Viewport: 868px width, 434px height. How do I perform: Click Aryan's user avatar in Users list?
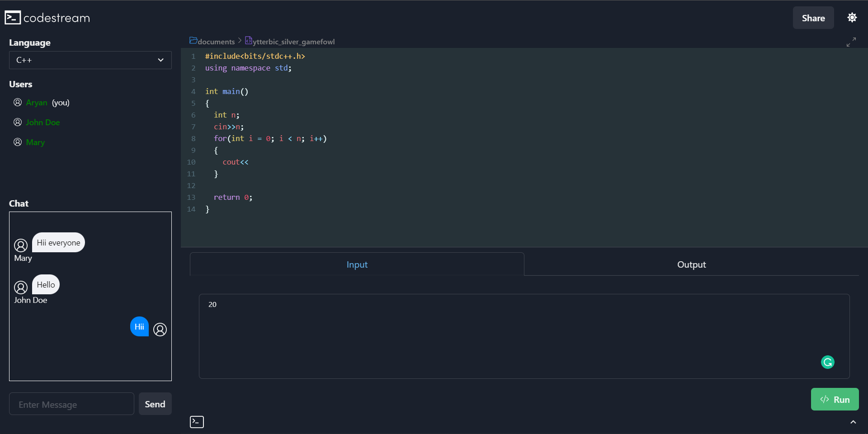tap(17, 102)
